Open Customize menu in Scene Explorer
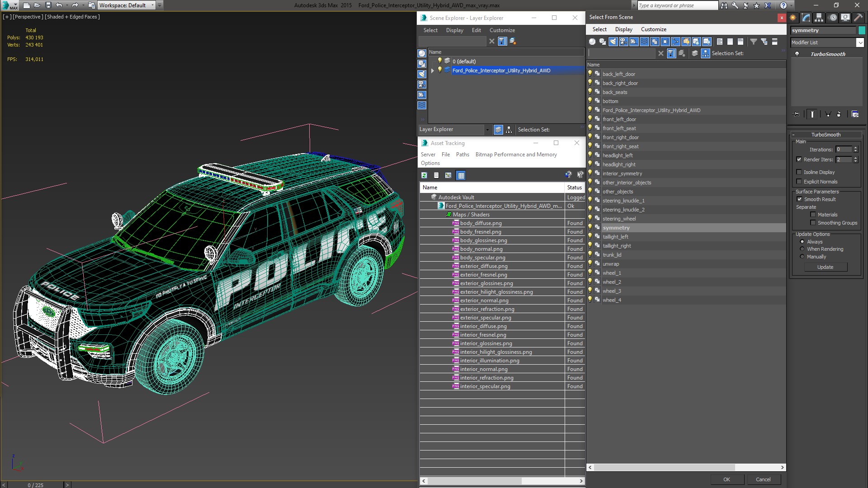Viewport: 868px width, 488px height. click(x=502, y=30)
